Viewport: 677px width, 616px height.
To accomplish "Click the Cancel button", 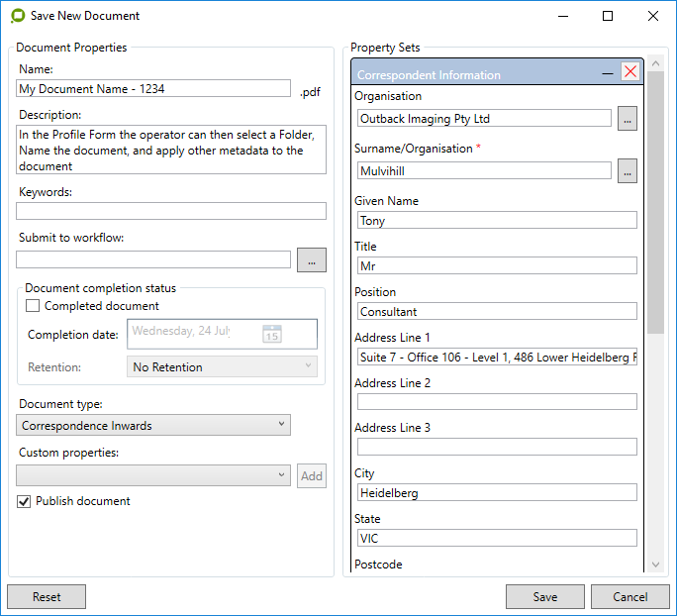I will point(629,597).
